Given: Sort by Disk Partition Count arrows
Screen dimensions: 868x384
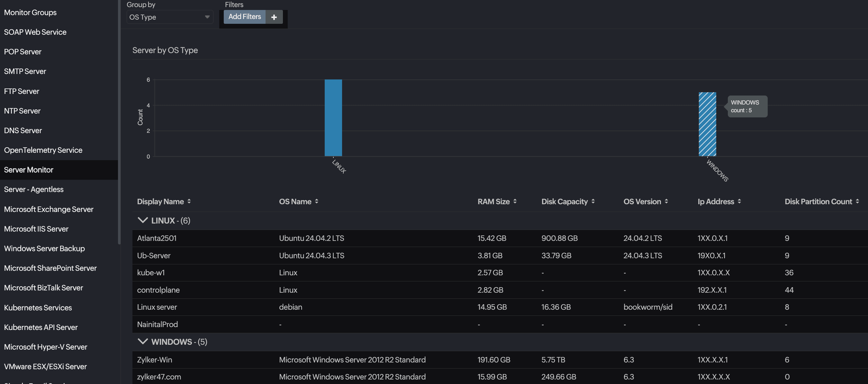Looking at the screenshot, I should (857, 201).
